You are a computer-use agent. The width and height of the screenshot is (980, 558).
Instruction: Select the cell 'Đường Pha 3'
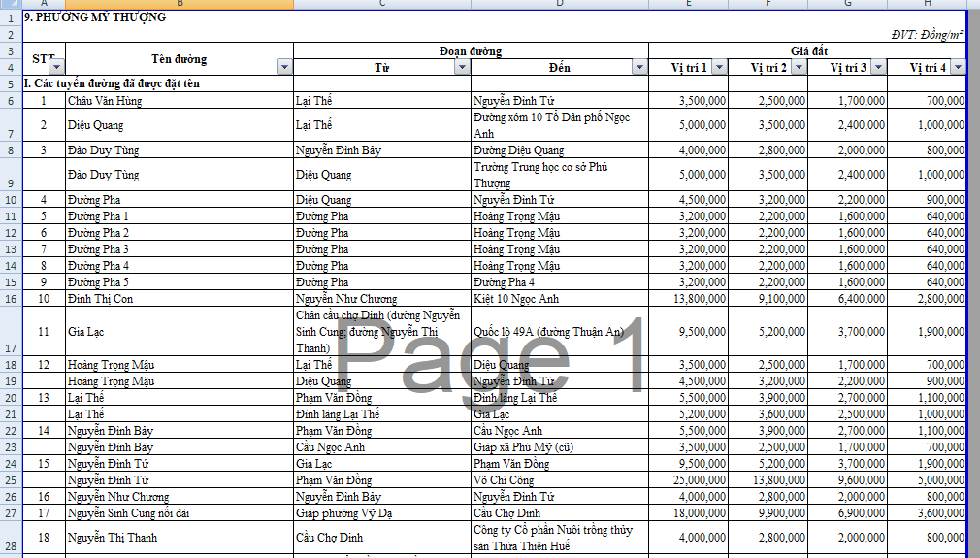[179, 249]
